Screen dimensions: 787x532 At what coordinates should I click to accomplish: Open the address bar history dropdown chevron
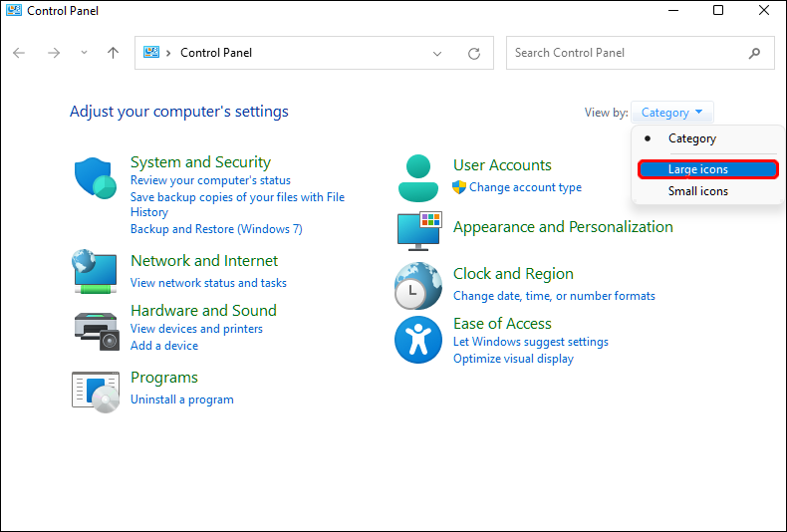438,53
